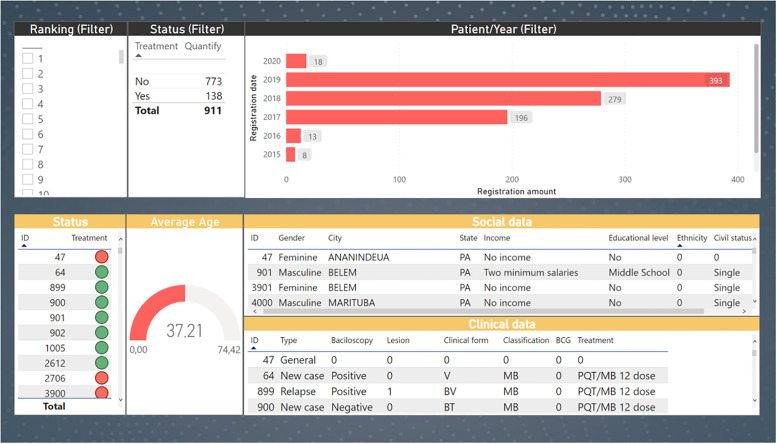
Task: Toggle sort arrow under Treatment in Status Filter
Action: pos(139,57)
